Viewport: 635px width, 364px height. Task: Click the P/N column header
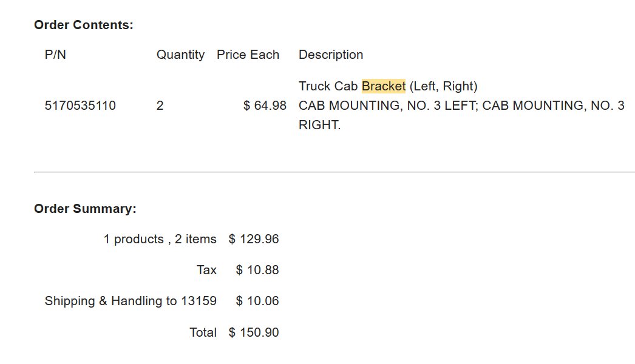pyautogui.click(x=55, y=55)
